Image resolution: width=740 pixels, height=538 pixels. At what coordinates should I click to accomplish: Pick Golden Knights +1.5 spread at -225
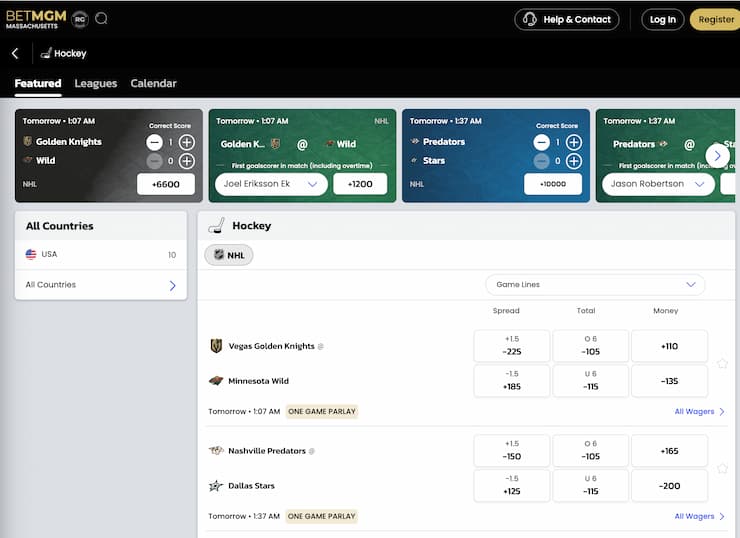[512, 346]
